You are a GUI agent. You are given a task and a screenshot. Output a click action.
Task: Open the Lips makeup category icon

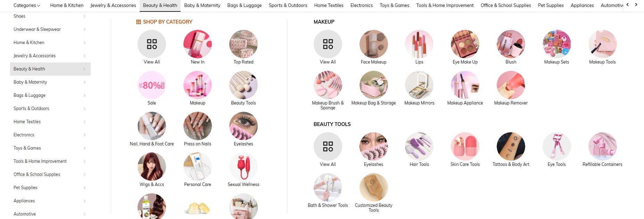(419, 44)
